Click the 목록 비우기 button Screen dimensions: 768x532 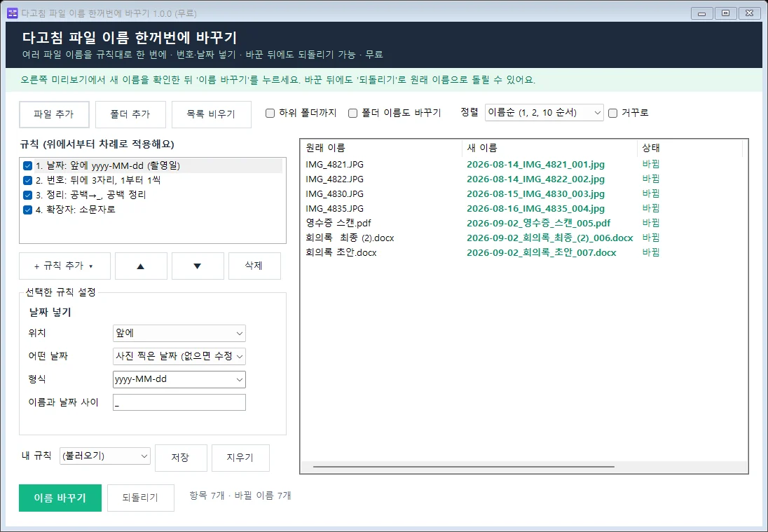(212, 114)
